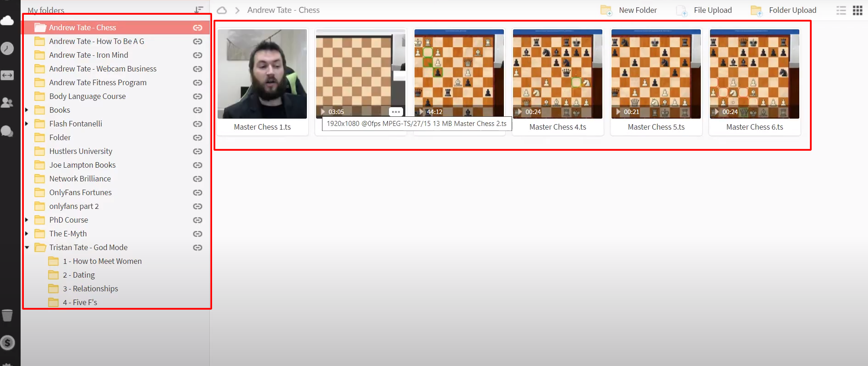The width and height of the screenshot is (868, 366).
Task: Expand the Flash Fontanelli folder
Action: click(27, 124)
